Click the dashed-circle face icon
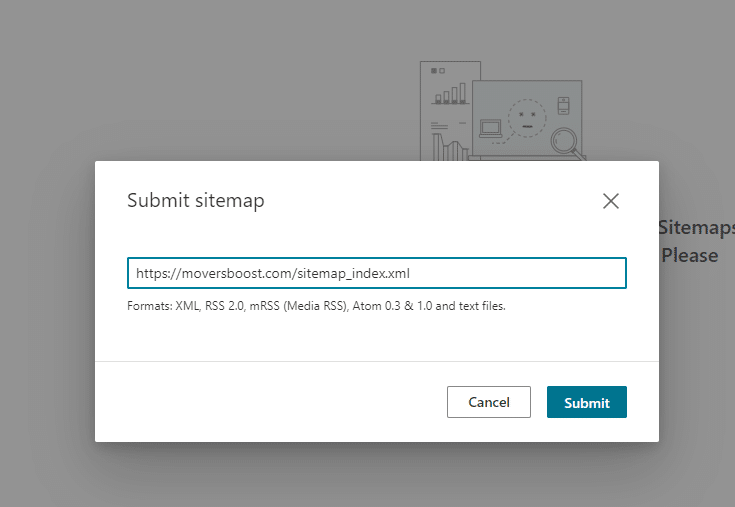735x507 pixels. (x=526, y=118)
